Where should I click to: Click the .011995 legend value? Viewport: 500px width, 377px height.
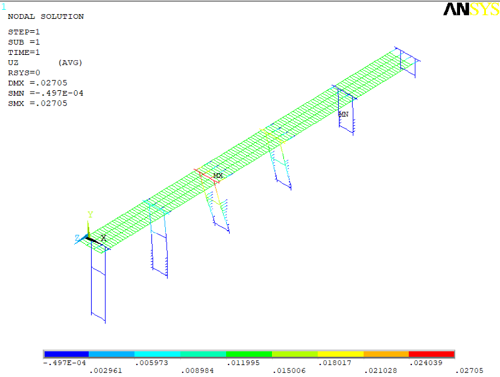(x=243, y=363)
